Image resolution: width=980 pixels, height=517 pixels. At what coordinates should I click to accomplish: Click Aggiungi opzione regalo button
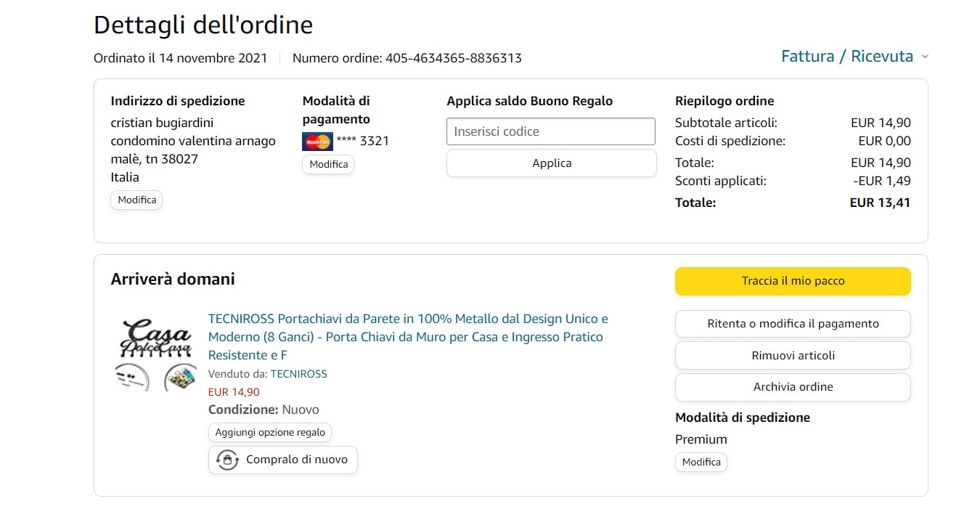(x=270, y=432)
